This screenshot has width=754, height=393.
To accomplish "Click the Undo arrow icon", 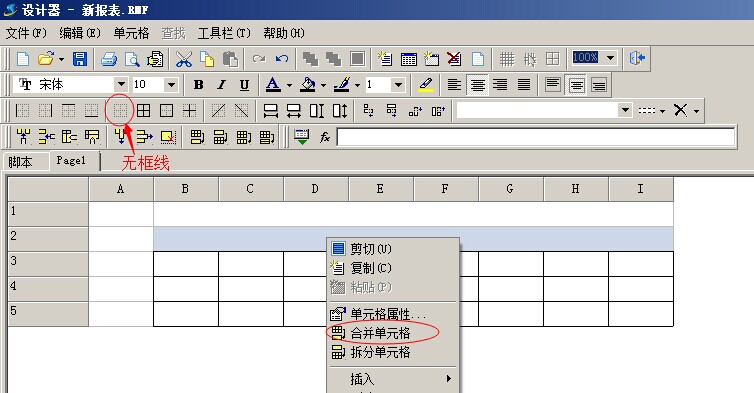I will pyautogui.click(x=282, y=59).
